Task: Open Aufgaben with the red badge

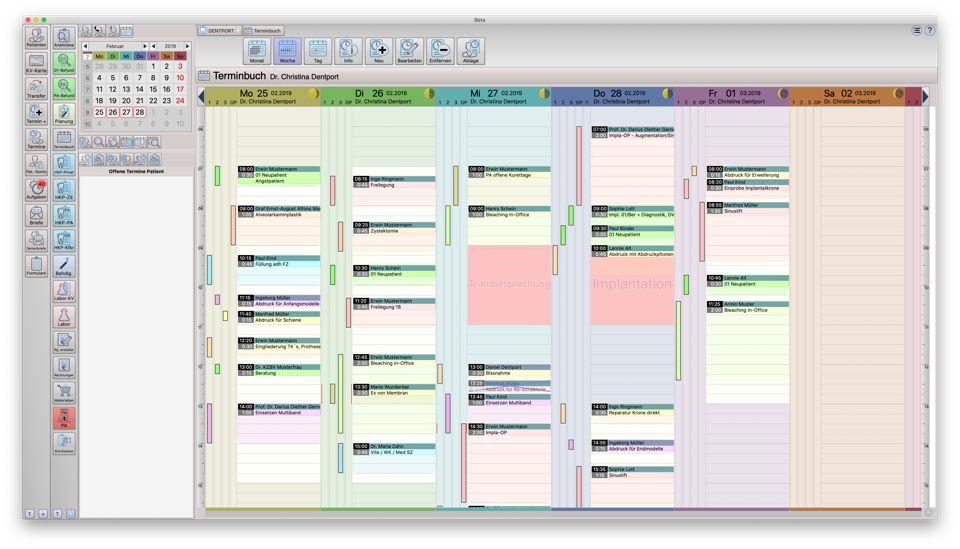Action: pyautogui.click(x=36, y=189)
